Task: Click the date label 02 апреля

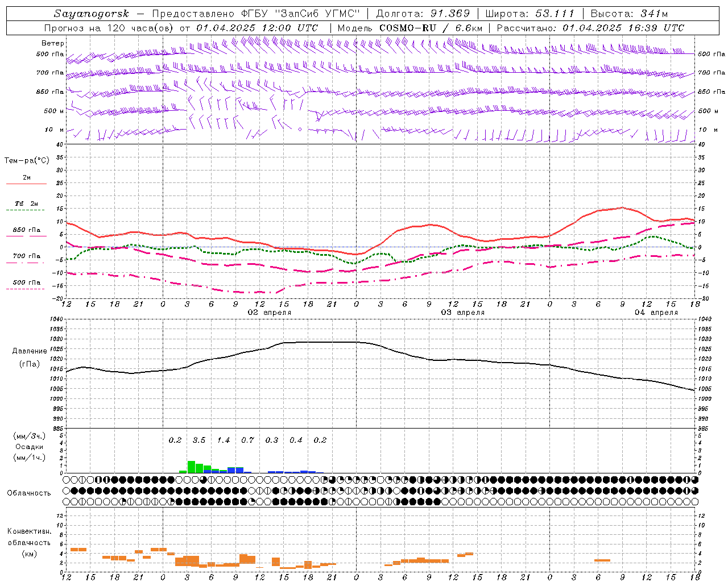Action: pos(270,313)
